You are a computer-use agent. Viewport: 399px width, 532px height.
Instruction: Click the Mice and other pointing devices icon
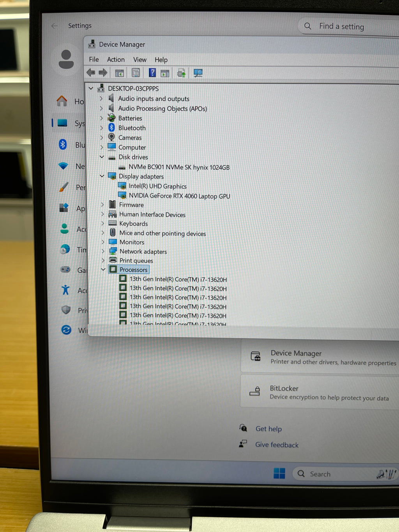tap(113, 233)
